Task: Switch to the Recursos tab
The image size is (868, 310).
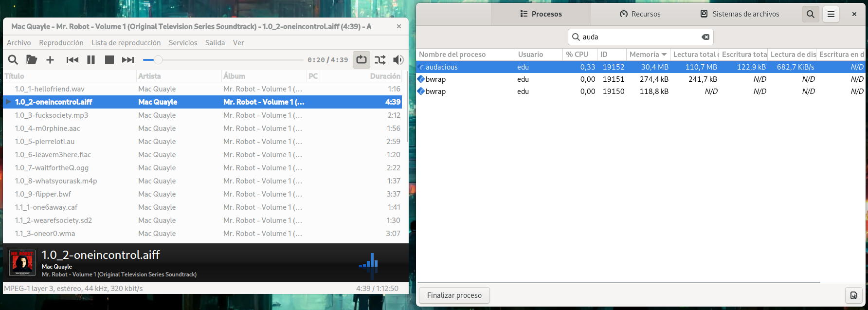Action: [x=640, y=14]
